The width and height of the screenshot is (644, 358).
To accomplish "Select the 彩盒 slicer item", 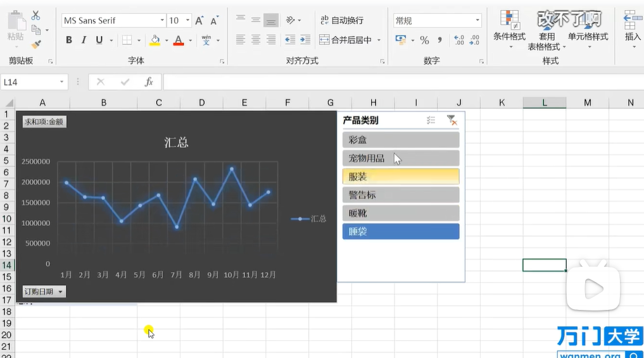I will point(401,140).
